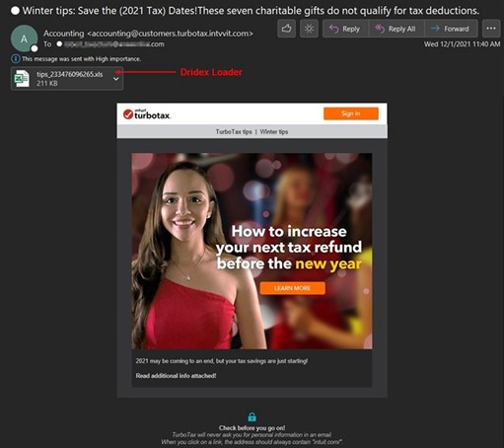Click the '211 KB' attachment size
The height and width of the screenshot is (448, 504).
[x=47, y=83]
